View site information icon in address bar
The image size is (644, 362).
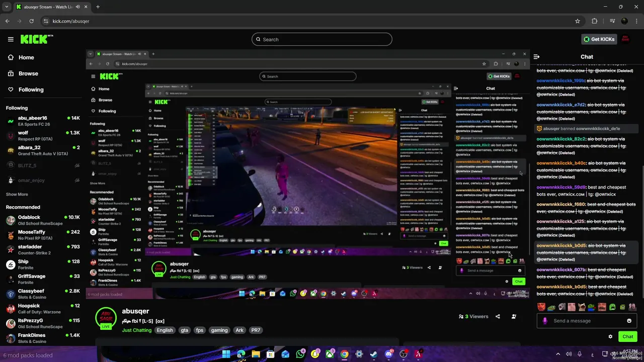tap(46, 21)
